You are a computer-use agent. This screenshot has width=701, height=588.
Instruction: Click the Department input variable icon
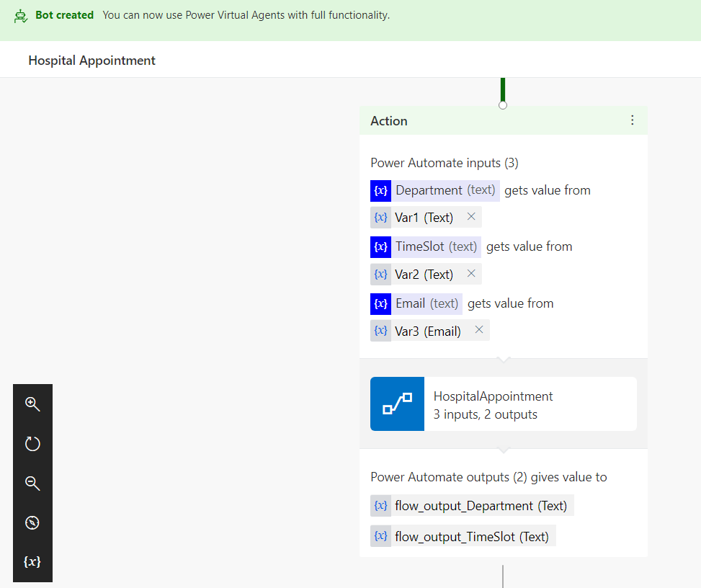click(381, 191)
